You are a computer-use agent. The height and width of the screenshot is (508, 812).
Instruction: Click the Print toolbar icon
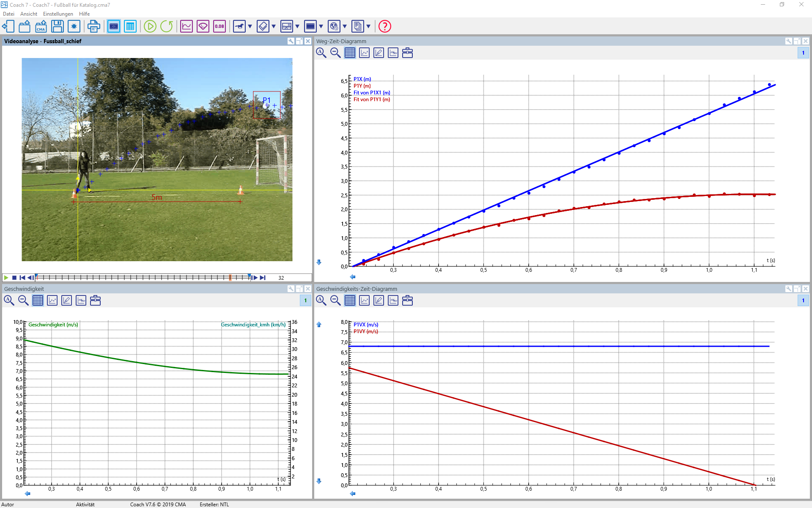coord(93,26)
